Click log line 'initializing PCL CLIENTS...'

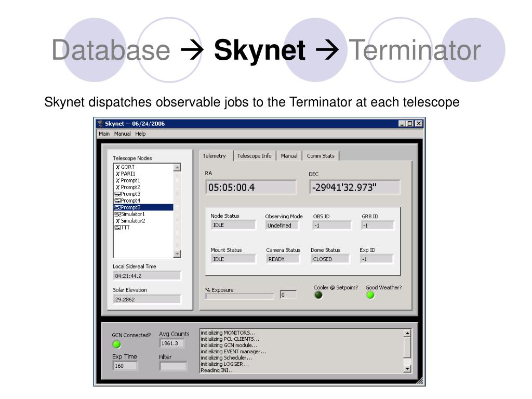tap(230, 339)
